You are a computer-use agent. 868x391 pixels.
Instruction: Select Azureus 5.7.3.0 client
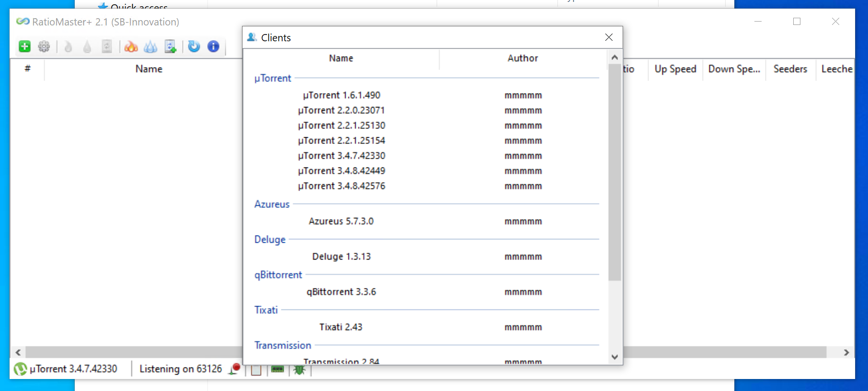(341, 221)
